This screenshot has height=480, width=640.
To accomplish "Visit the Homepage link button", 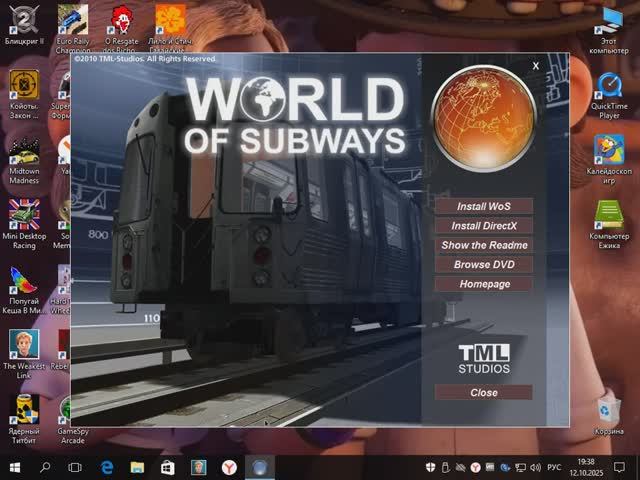I will [484, 284].
